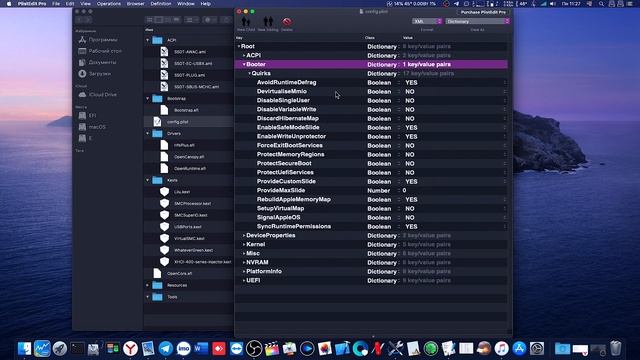
Task: Collapse the Kexts folder in Finder
Action: [x=148, y=180]
